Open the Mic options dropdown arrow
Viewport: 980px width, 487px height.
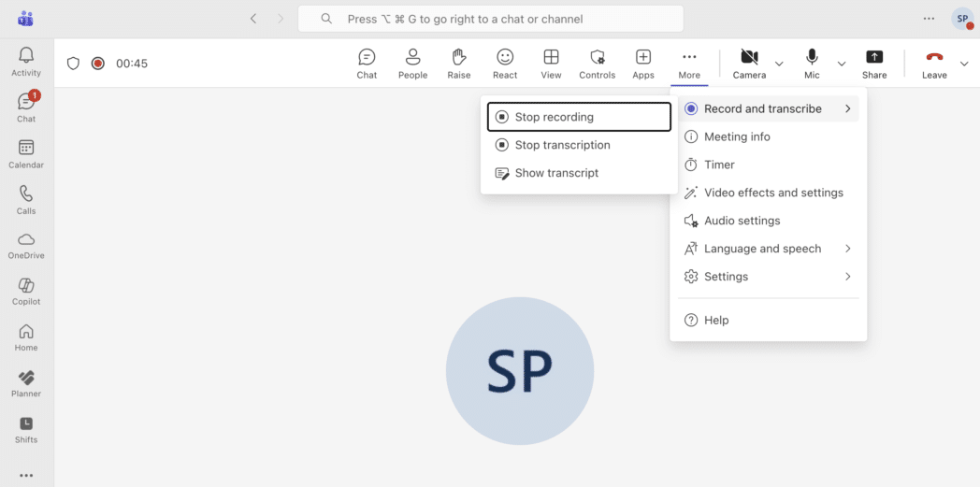coord(842,64)
